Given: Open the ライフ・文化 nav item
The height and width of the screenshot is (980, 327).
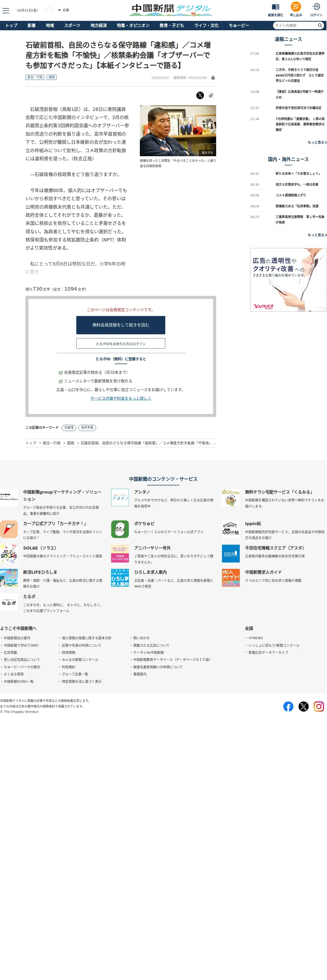Looking at the screenshot, I should 206,25.
